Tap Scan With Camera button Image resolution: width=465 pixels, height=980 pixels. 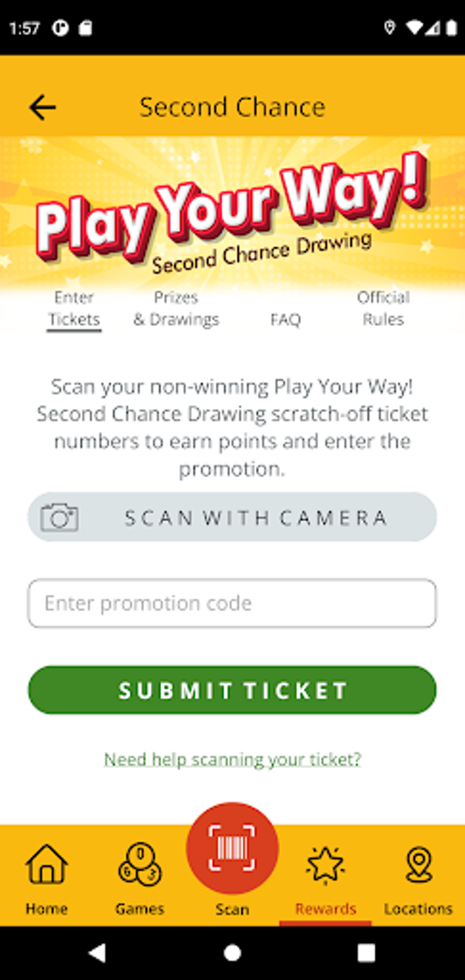(232, 517)
